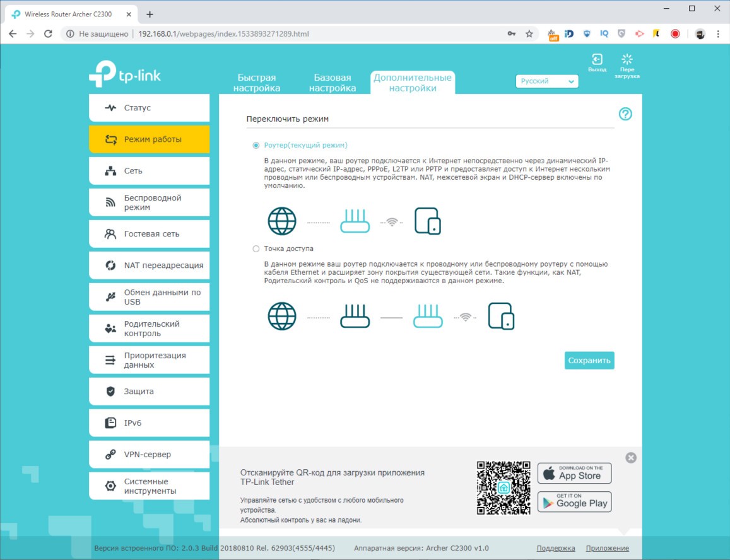Open the Поддержка link in footer
Viewport: 730px width, 560px height.
555,548
